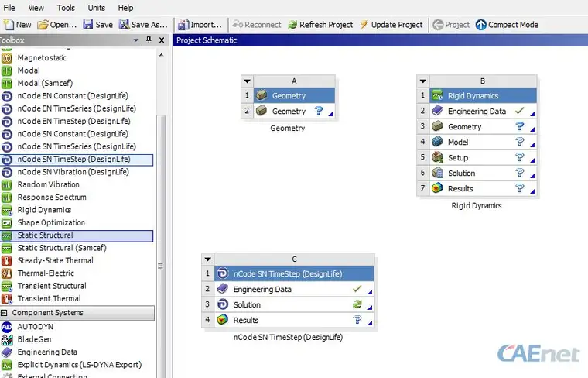Select Response Spectrum toolbox icon
This screenshot has height=378, width=588.
7,198
